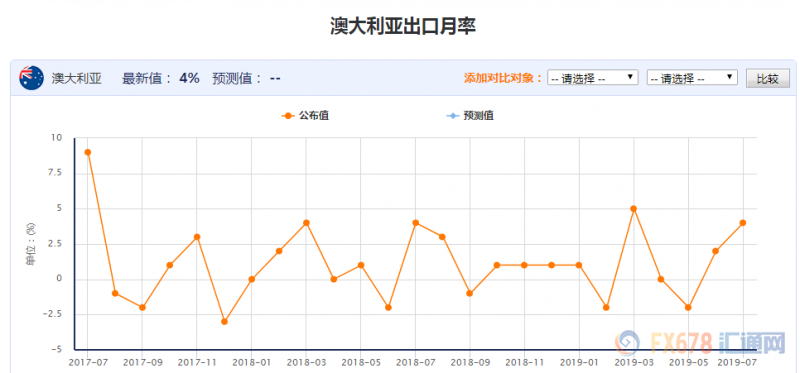The width and height of the screenshot is (800, 373).
Task: Click the 2018-07 x-axis label
Action: [415, 362]
